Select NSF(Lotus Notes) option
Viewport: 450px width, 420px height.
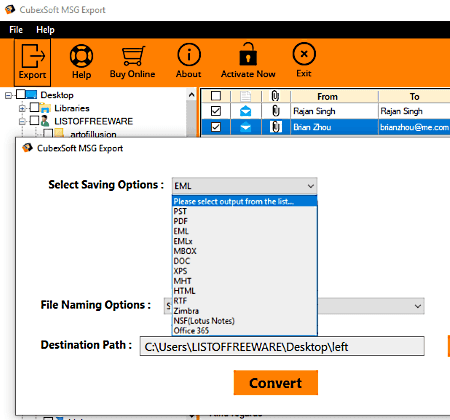click(244, 321)
